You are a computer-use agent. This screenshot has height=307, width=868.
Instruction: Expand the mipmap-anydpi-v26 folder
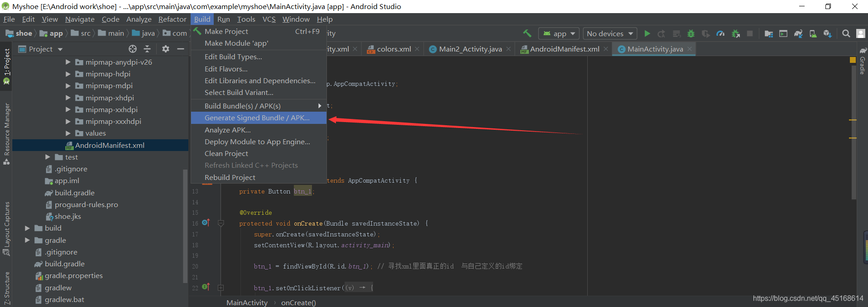tap(68, 62)
